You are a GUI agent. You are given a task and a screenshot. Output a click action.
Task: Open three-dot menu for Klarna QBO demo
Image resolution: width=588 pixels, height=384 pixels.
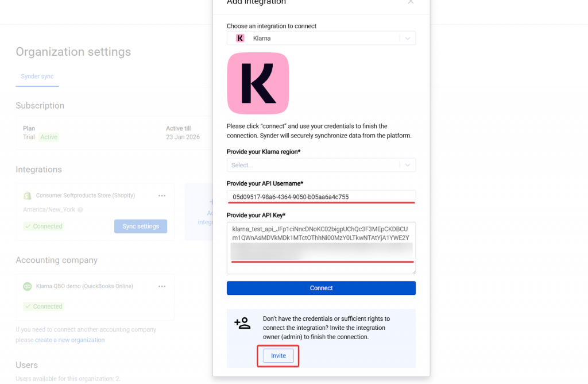(x=162, y=286)
